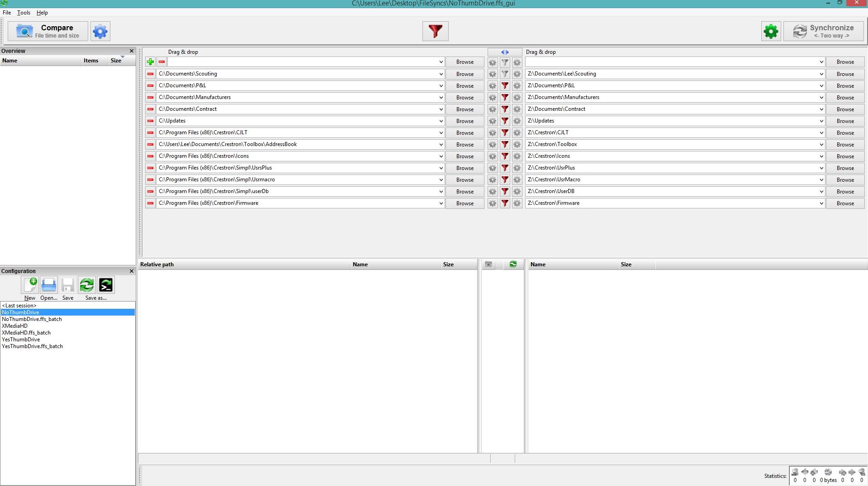The height and width of the screenshot is (486, 868).
Task: Open comparison settings gear icon
Action: (100, 31)
